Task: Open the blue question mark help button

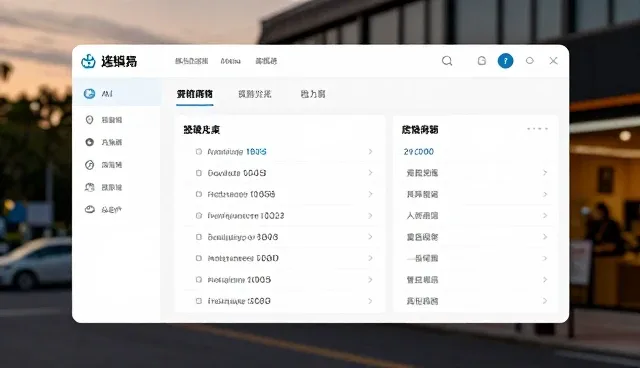Action: 505,61
